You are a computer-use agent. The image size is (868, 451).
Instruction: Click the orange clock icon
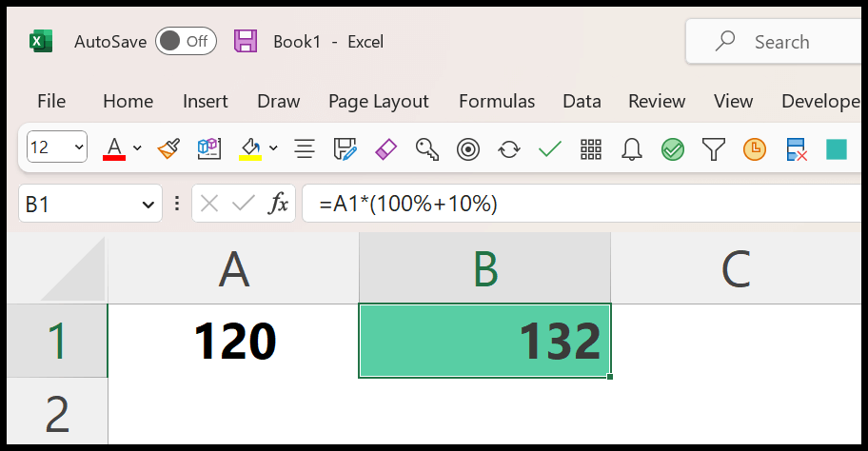click(x=755, y=149)
